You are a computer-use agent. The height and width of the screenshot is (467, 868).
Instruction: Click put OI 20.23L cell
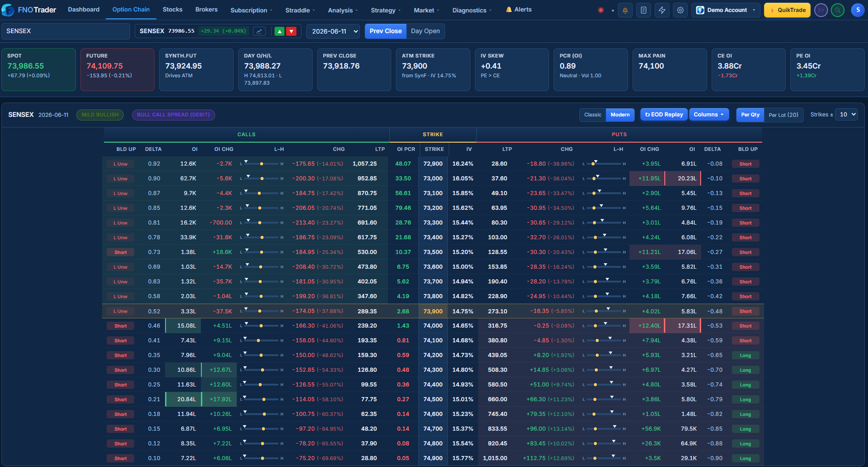tap(683, 179)
